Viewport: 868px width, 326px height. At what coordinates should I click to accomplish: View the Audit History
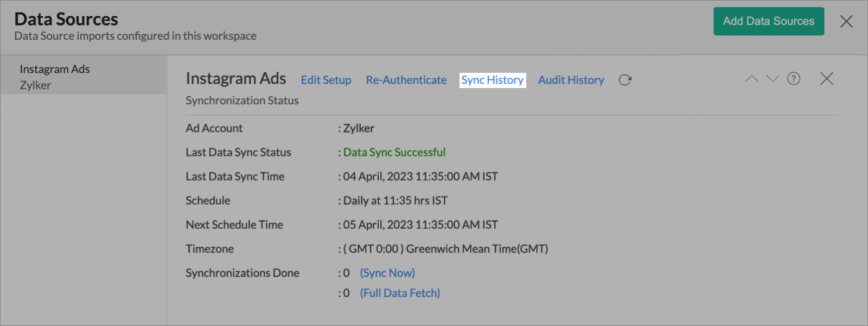(571, 80)
